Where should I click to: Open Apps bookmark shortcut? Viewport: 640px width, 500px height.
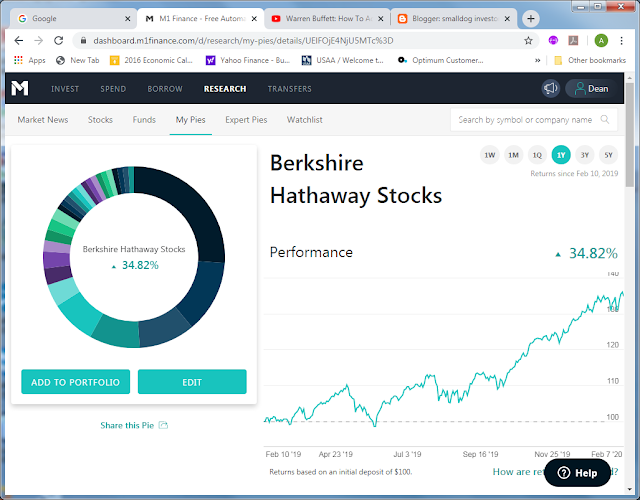pos(29,60)
